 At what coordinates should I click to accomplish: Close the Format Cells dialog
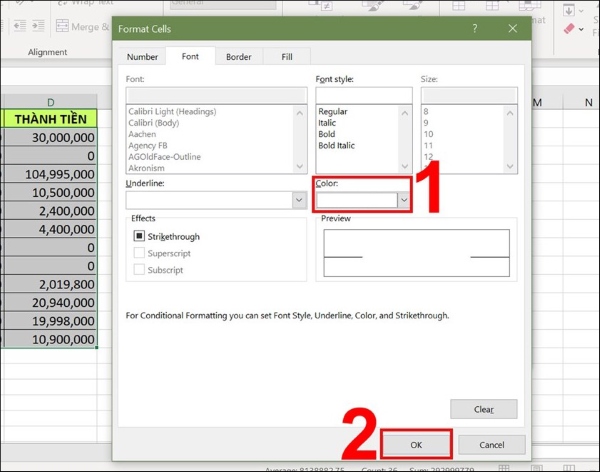tap(513, 29)
